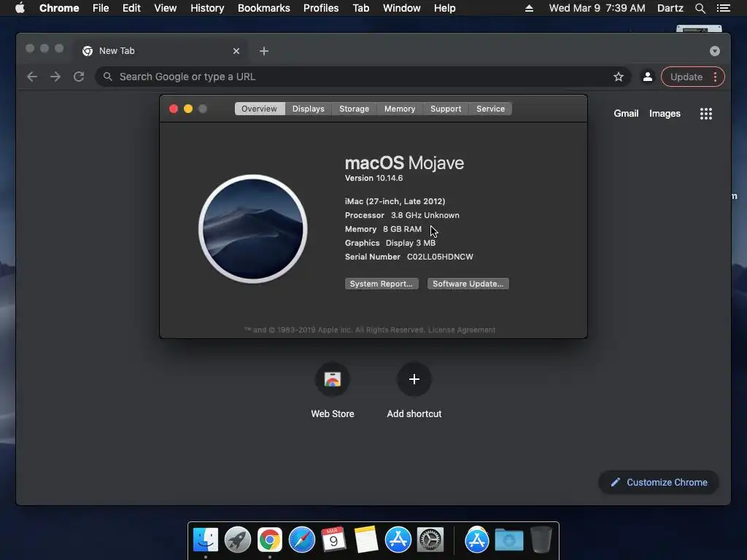Screen dimensions: 747x560
Task: Open Chrome application menu
Action: [x=59, y=8]
